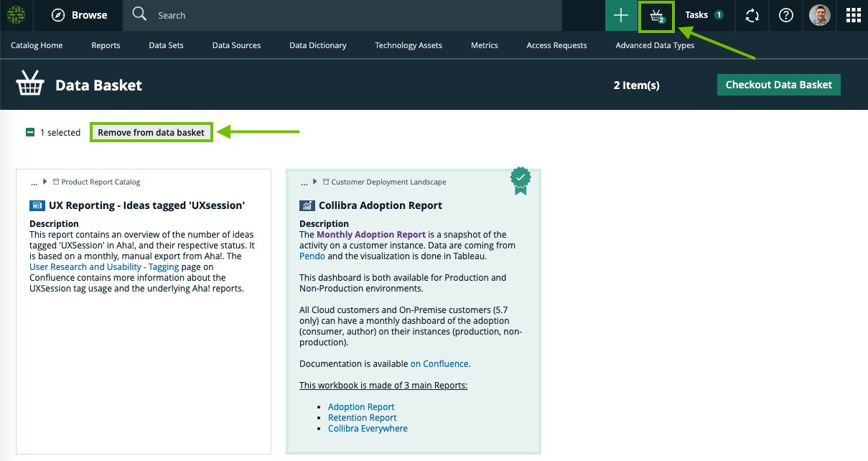The image size is (868, 461).
Task: Expand breadcrumb arrow before Customer Deployment Landscape
Action: tap(316, 182)
